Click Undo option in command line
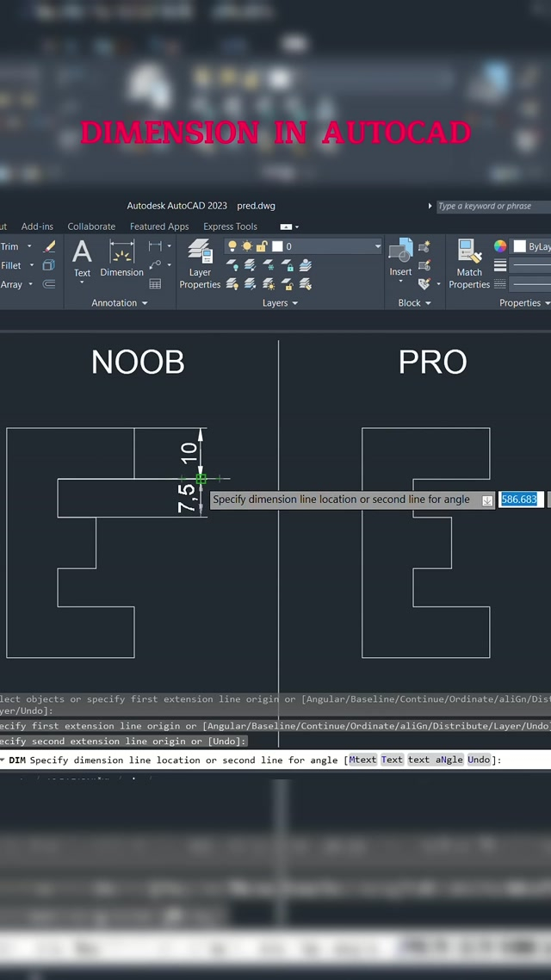Viewport: 551px width, 980px height. tap(479, 760)
